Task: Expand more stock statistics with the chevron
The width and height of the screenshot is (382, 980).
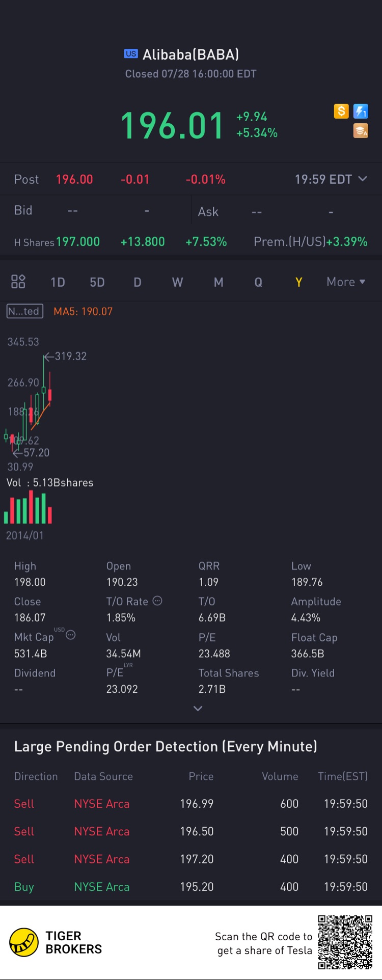Action: click(198, 709)
